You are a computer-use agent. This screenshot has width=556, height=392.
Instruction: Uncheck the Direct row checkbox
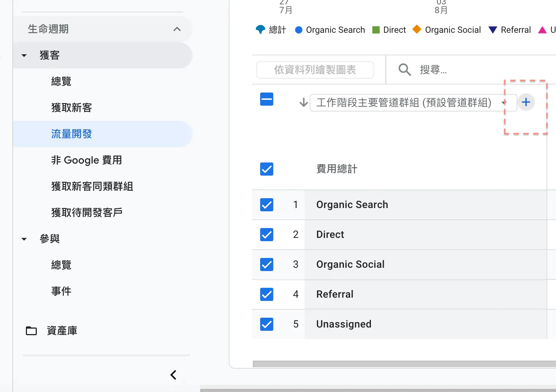tap(267, 235)
